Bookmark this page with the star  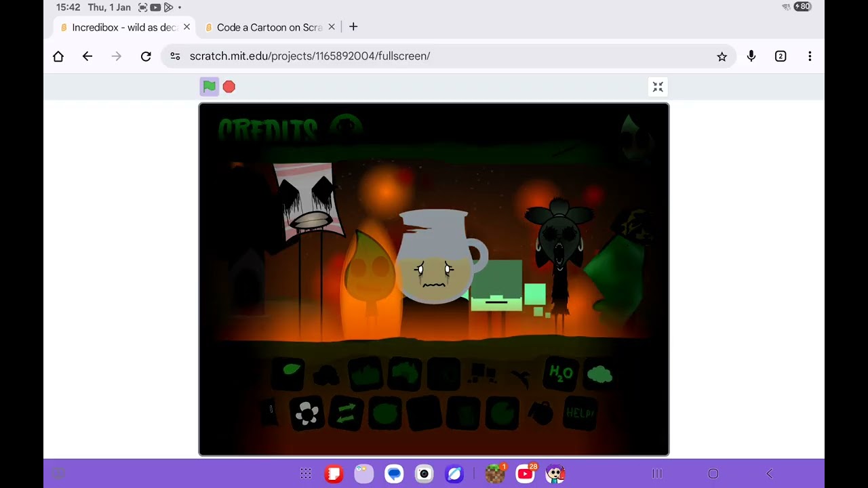tap(722, 56)
